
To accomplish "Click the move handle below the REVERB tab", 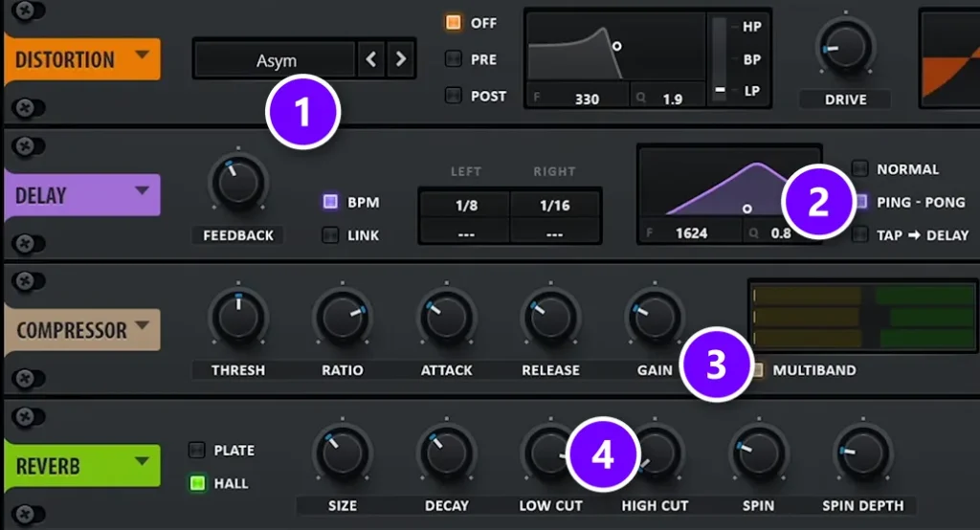I will (x=28, y=515).
